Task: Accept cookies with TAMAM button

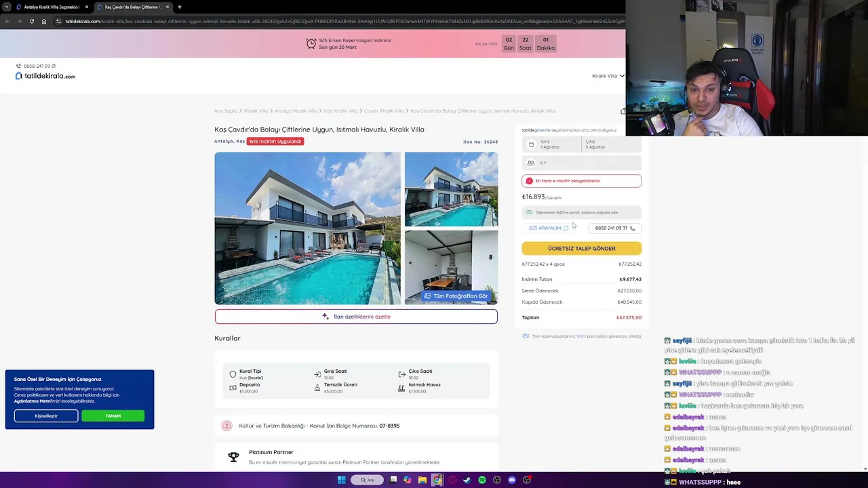Action: point(113,415)
